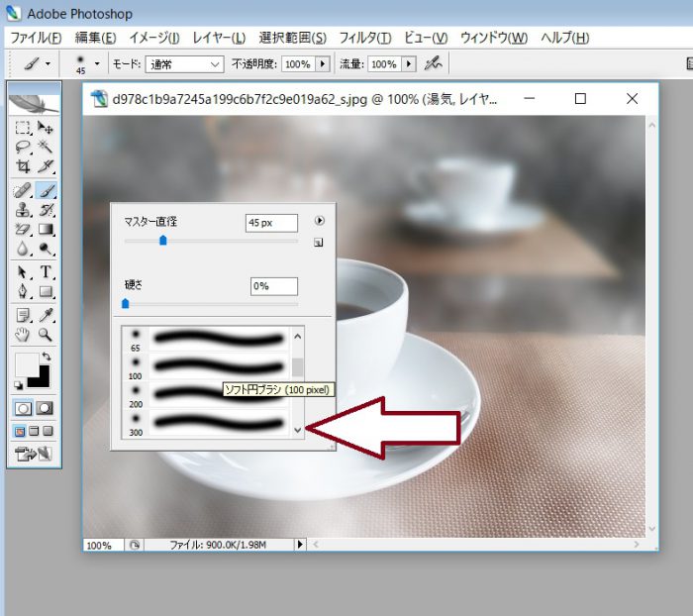This screenshot has width=693, height=616.
Task: Select the Clone Stamp tool
Action: (23, 210)
